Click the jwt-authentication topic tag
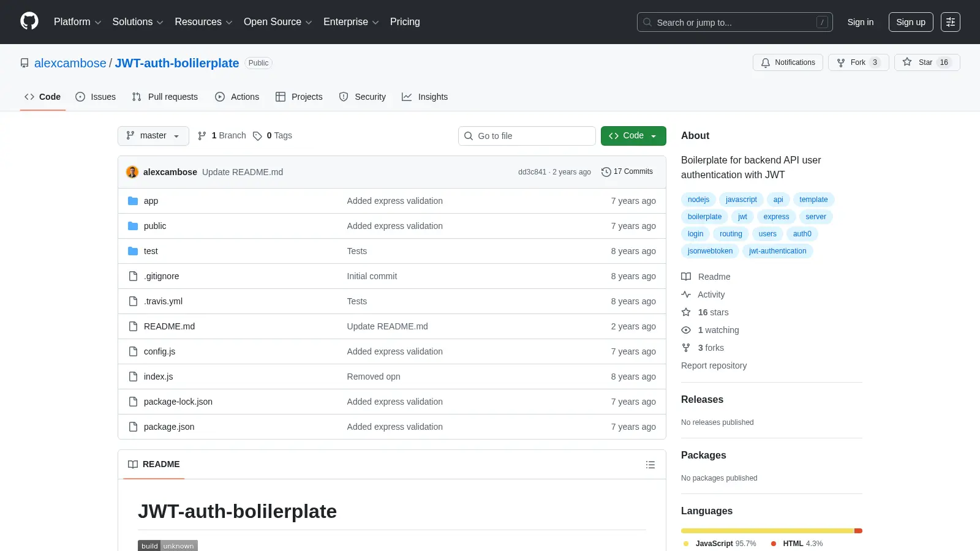 pos(777,251)
